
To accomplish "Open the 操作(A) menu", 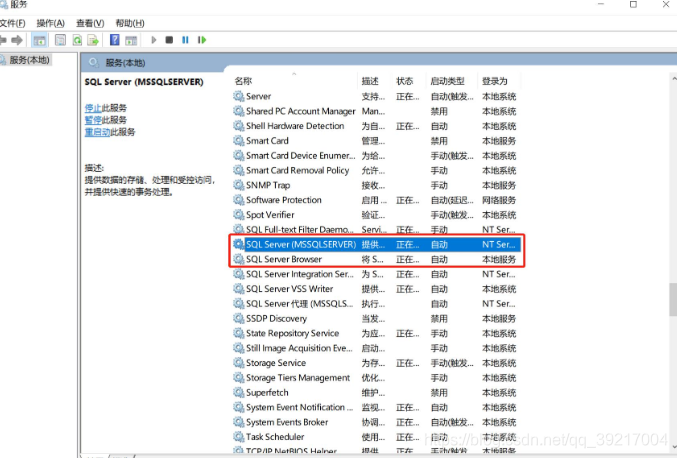I will pos(51,23).
